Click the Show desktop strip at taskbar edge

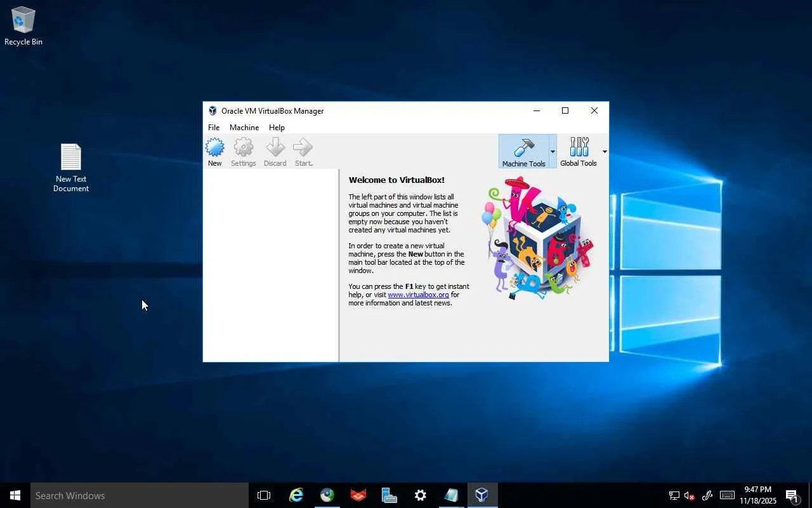810,495
